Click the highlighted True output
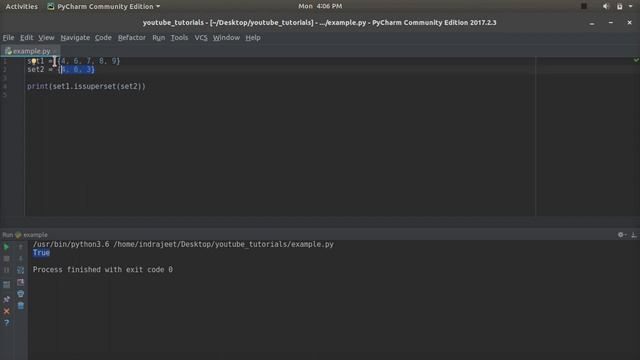The image size is (640, 360). coord(41,253)
